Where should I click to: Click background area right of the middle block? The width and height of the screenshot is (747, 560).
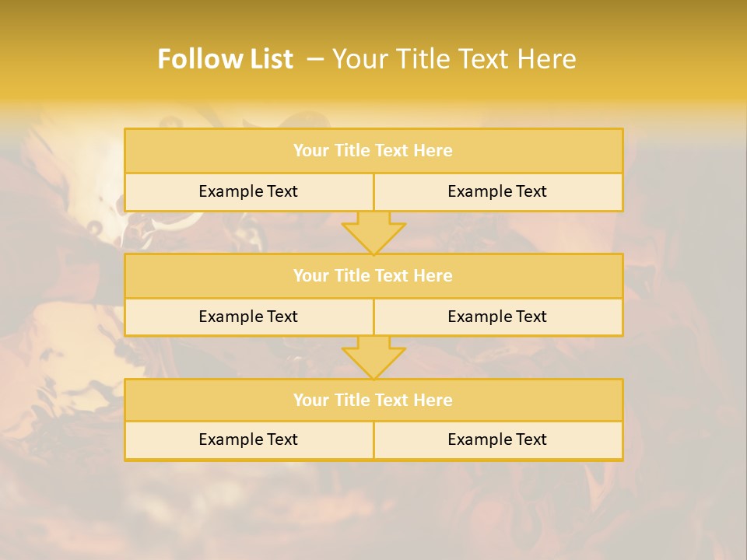(685, 296)
